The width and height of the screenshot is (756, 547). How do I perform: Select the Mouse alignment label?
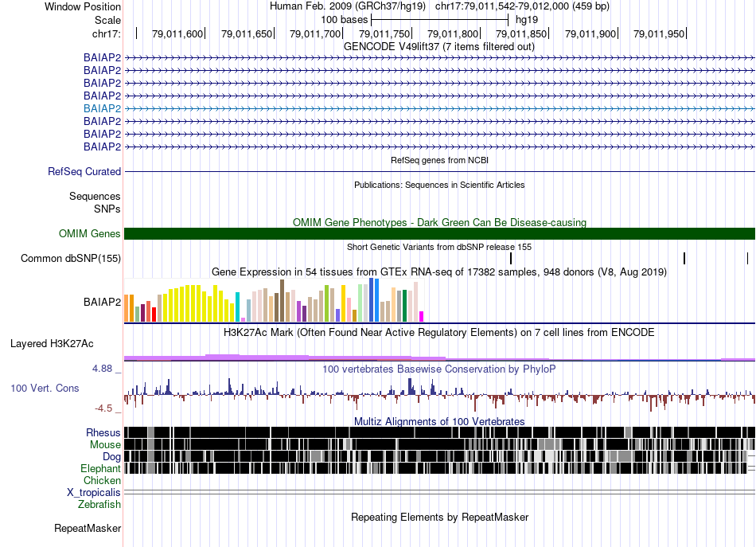click(105, 444)
